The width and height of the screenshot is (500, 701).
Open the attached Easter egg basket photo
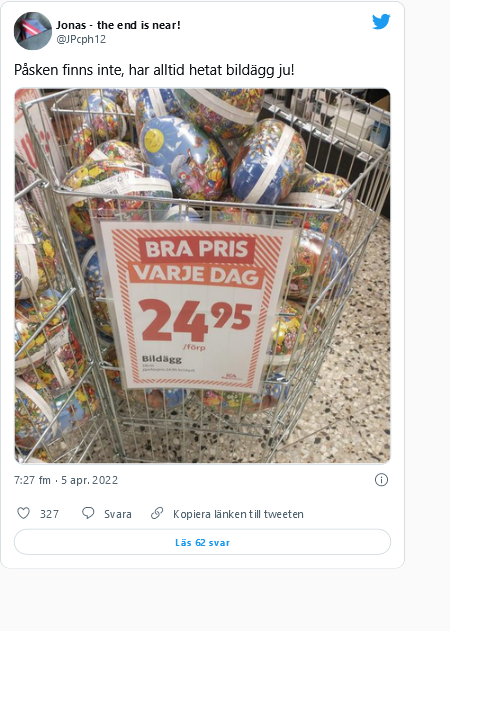pyautogui.click(x=202, y=276)
